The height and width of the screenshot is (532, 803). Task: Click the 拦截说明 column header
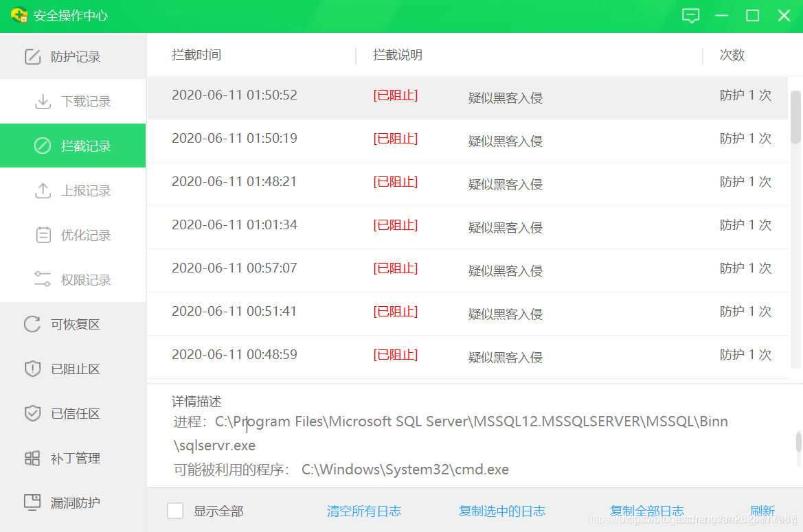tap(398, 55)
